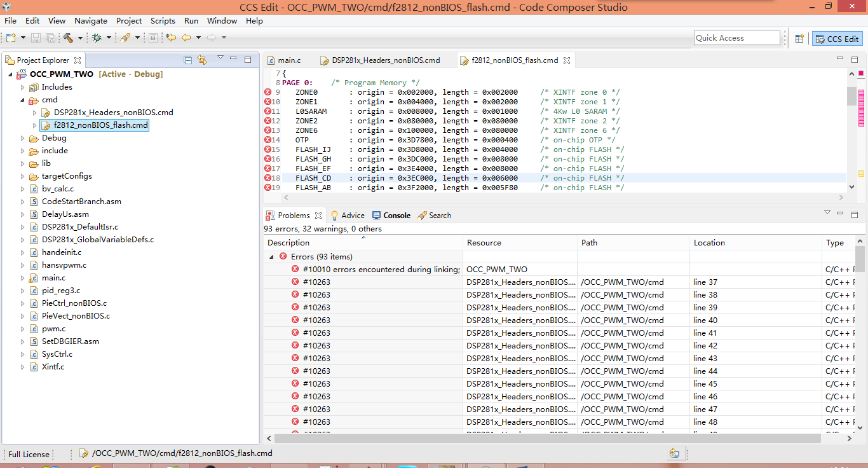Click the Flash tool icon in toolbar

pos(126,37)
